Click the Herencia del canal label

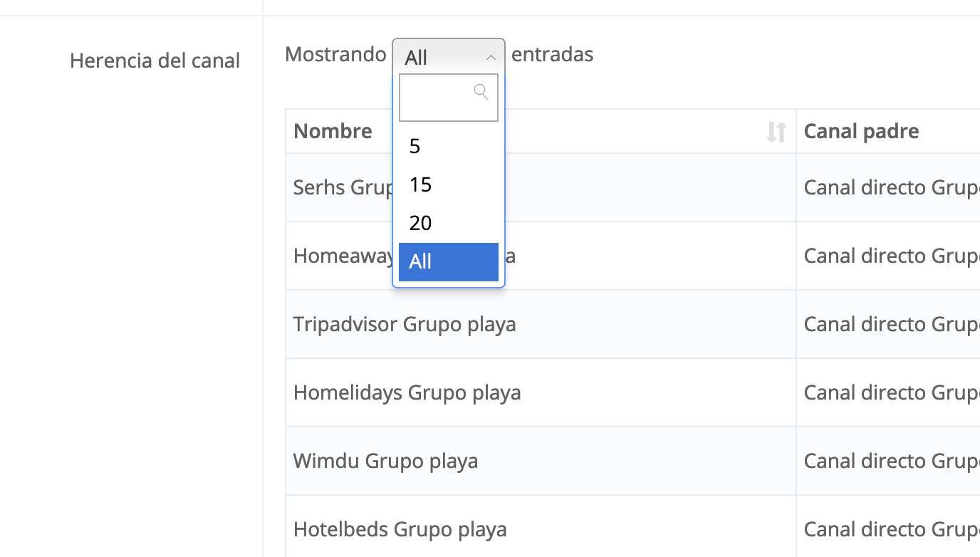155,61
